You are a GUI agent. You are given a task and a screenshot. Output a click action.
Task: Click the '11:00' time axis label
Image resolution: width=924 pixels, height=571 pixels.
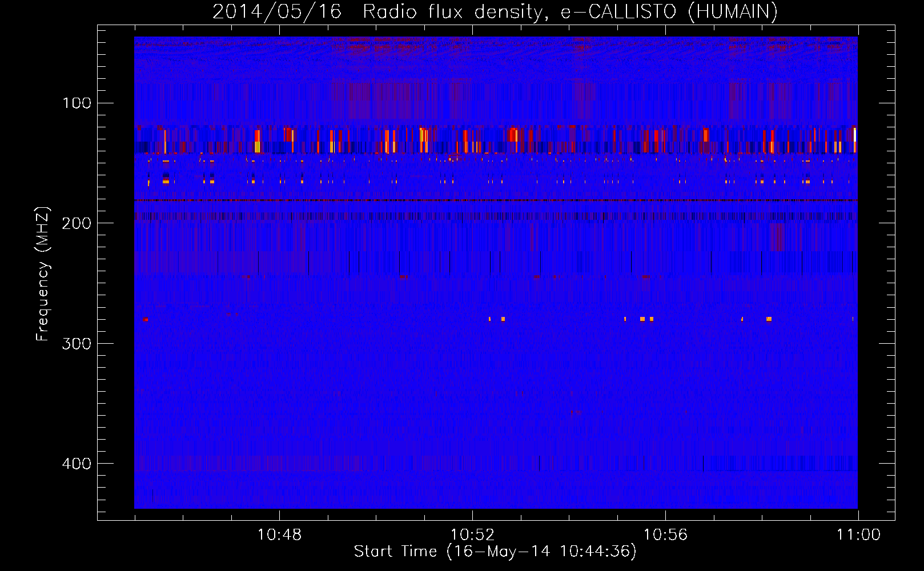point(858,535)
